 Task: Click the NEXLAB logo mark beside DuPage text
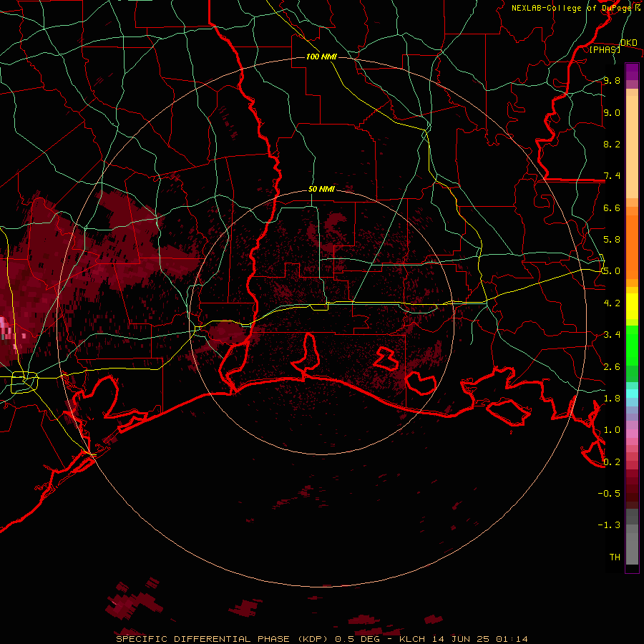coord(638,8)
